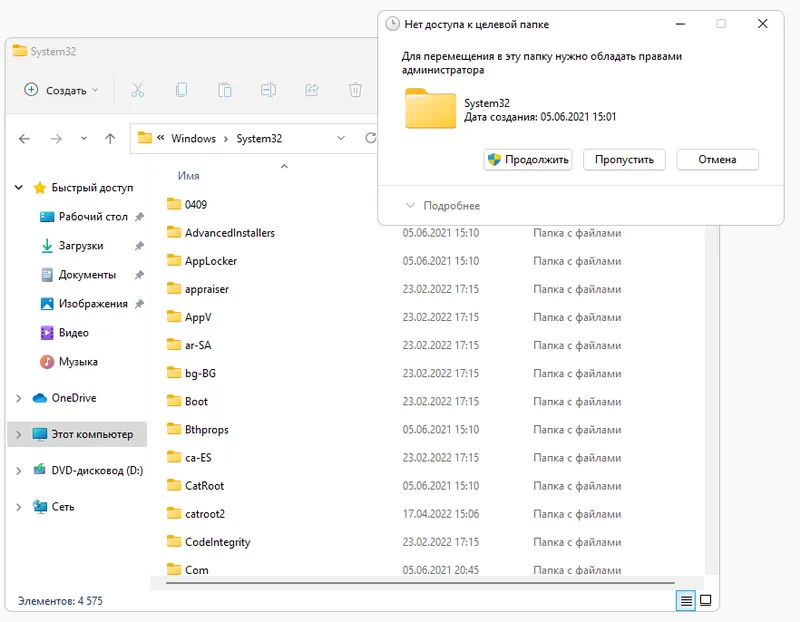Click the Paste icon in the toolbar
This screenshot has width=800, height=622.
(x=224, y=89)
